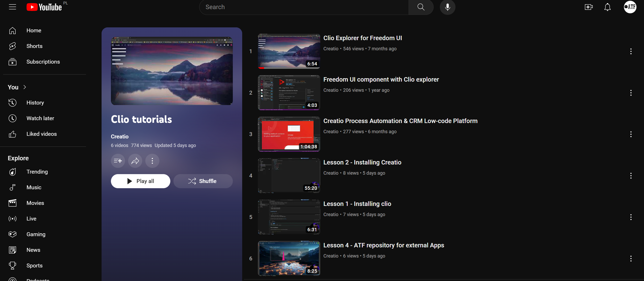Image resolution: width=644 pixels, height=281 pixels.
Task: Click the History clock icon
Action: coord(12,103)
